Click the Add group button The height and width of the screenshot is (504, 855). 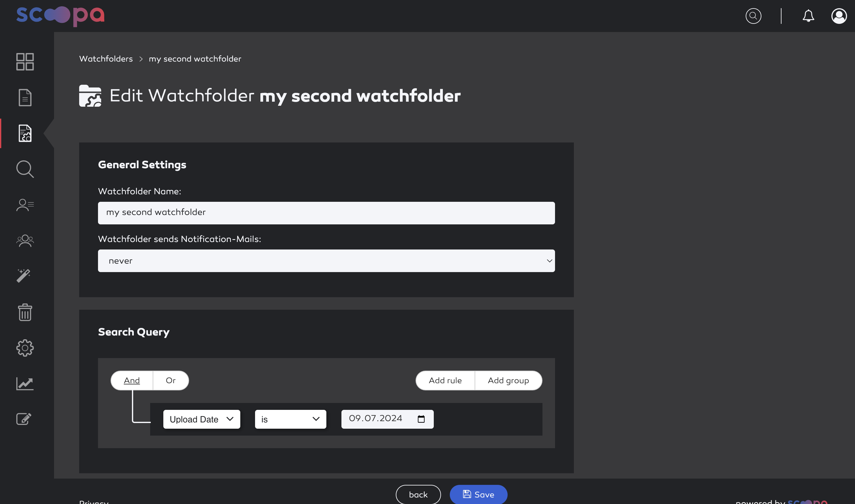[508, 380]
